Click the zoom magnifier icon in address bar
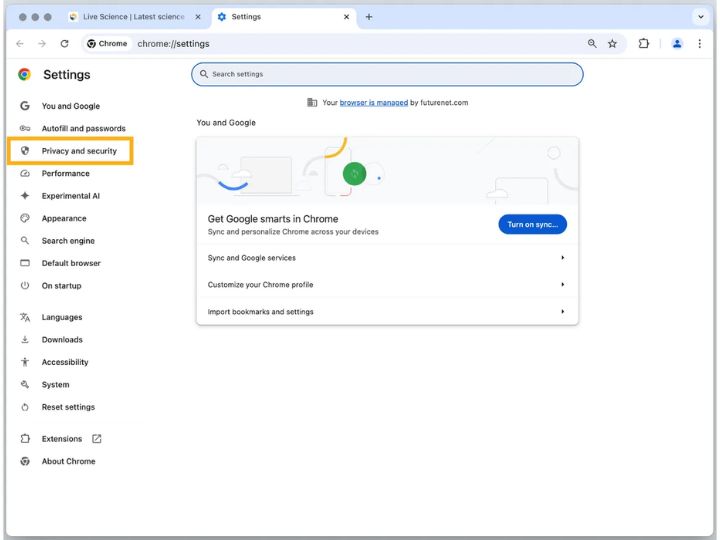The image size is (720, 540). tap(592, 44)
